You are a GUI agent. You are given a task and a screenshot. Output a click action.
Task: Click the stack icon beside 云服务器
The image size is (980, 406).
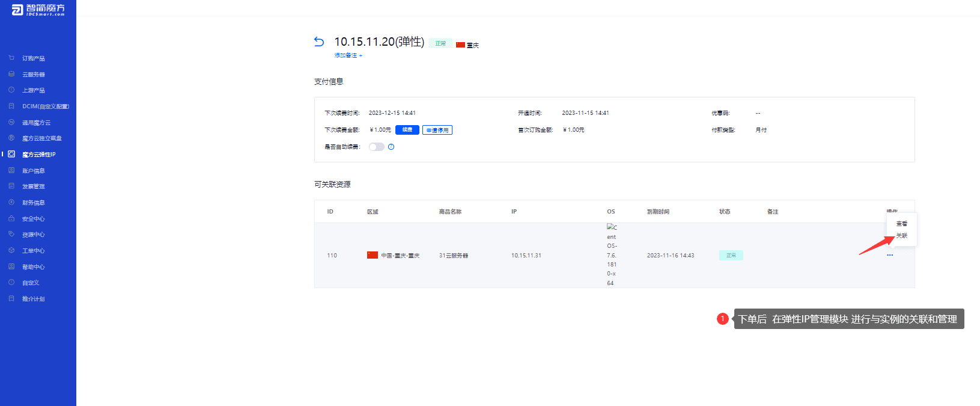coord(11,74)
